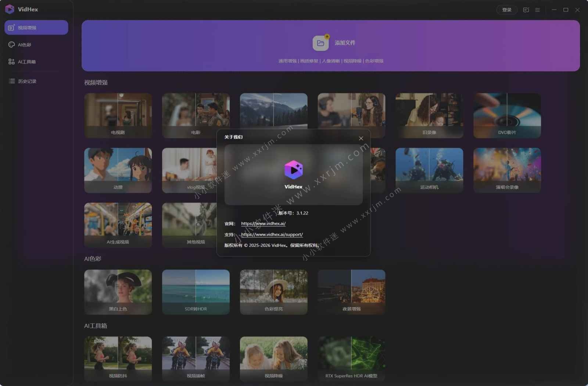The width and height of the screenshot is (588, 386).
Task: Click the grid icon next to AI工具箱
Action: tap(11, 61)
